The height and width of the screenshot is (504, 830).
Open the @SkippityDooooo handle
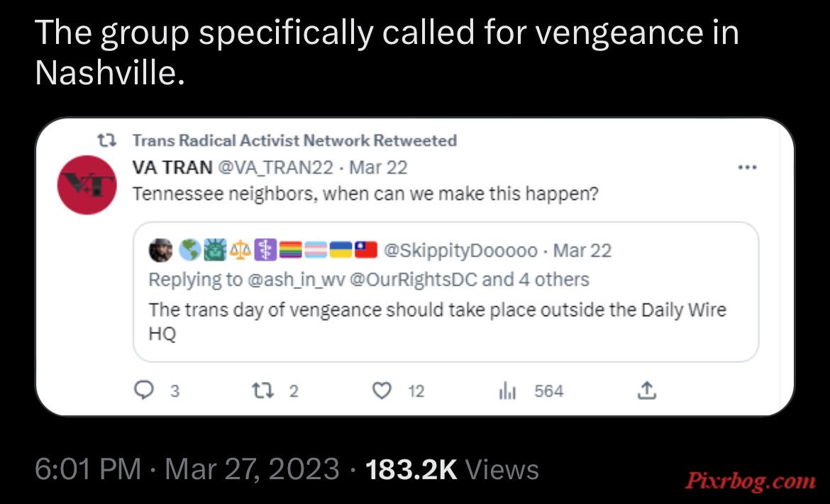click(460, 250)
